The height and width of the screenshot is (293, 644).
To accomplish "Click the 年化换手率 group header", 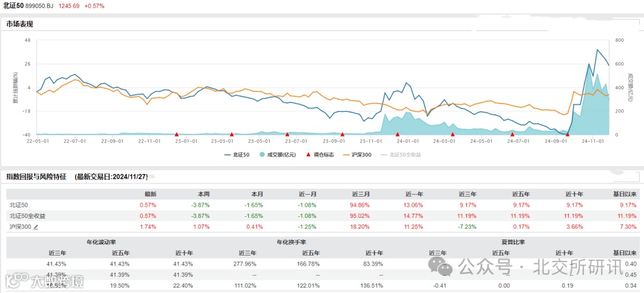I will coord(291,242).
